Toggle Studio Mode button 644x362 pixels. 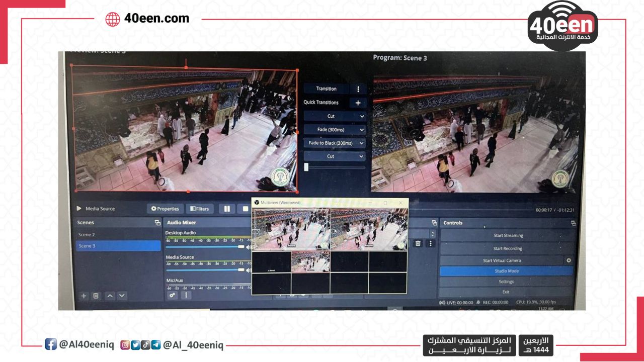[506, 271]
